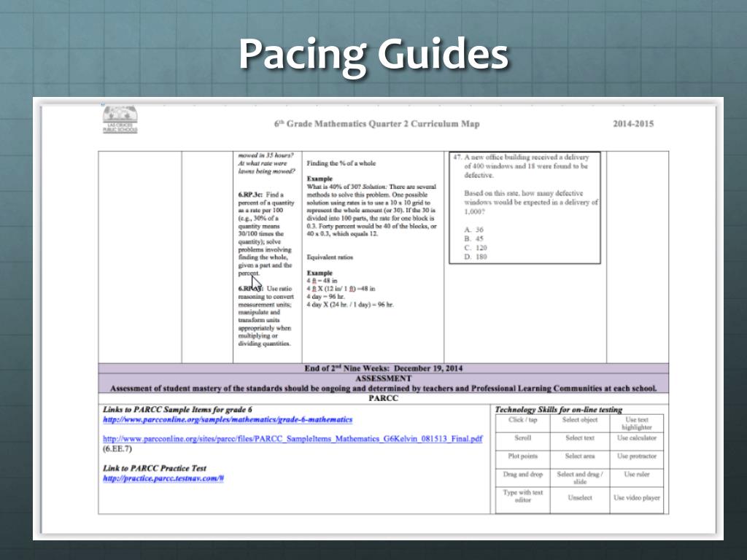Click the '4 day = 96 hr.' example line
The image size is (747, 560).
(325, 297)
